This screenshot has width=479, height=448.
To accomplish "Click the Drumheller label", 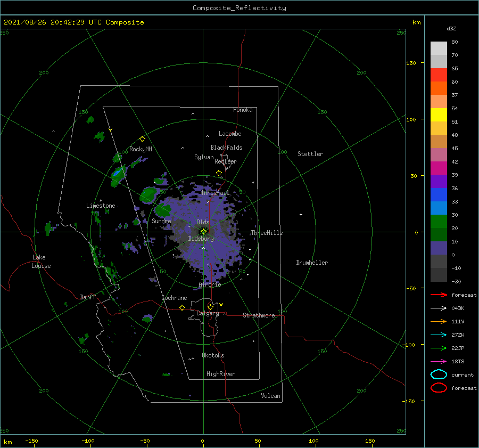I will pyautogui.click(x=312, y=263).
